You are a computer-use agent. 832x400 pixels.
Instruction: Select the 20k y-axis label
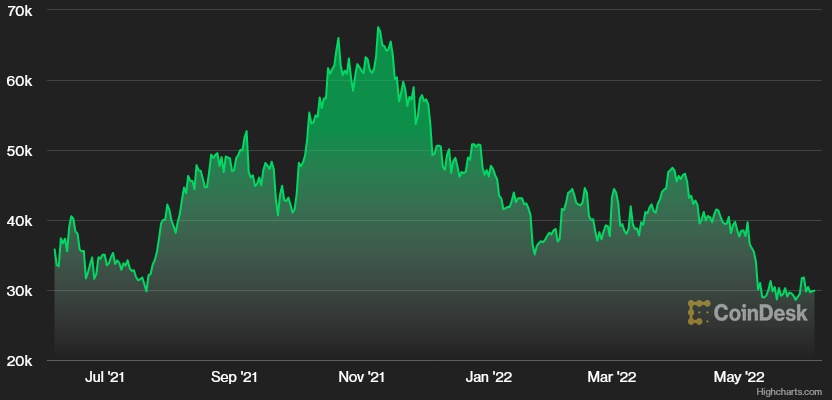coord(20,360)
